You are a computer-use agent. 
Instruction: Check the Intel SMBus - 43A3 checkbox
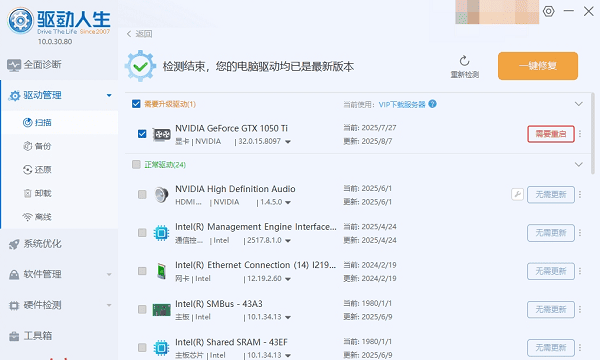(x=142, y=309)
